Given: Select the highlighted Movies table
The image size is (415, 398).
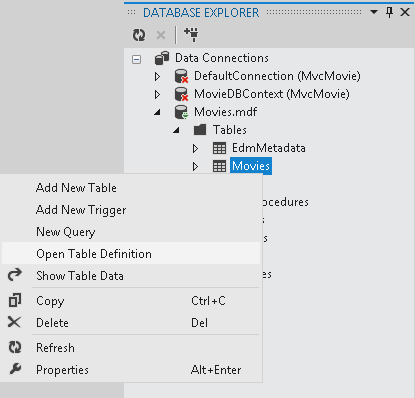Looking at the screenshot, I should pos(251,166).
